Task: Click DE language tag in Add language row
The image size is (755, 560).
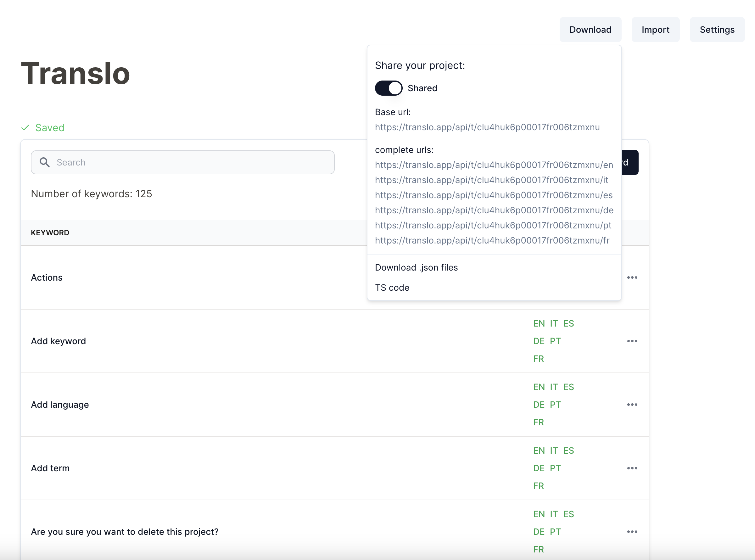Action: [x=539, y=405]
